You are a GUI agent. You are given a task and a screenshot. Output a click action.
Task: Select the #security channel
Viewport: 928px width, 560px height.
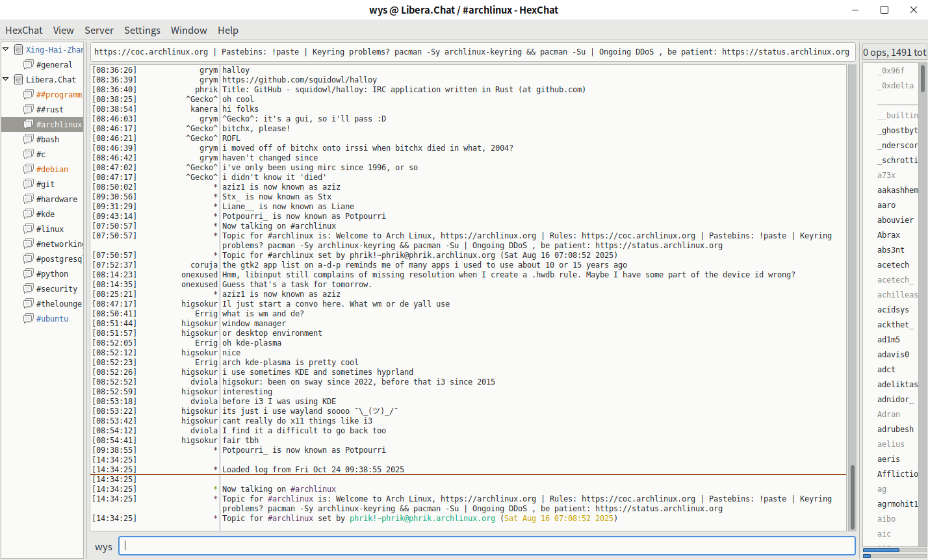tap(57, 289)
